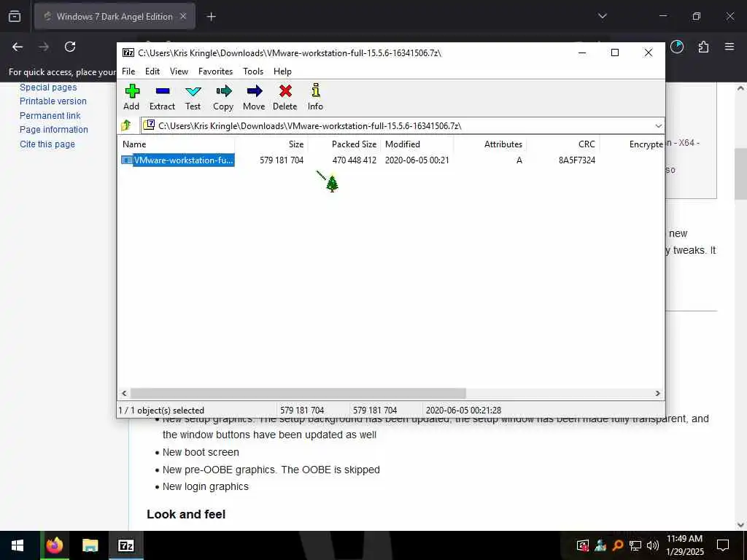The height and width of the screenshot is (560, 747).
Task: Sort by the Attributes column header
Action: tap(489, 144)
